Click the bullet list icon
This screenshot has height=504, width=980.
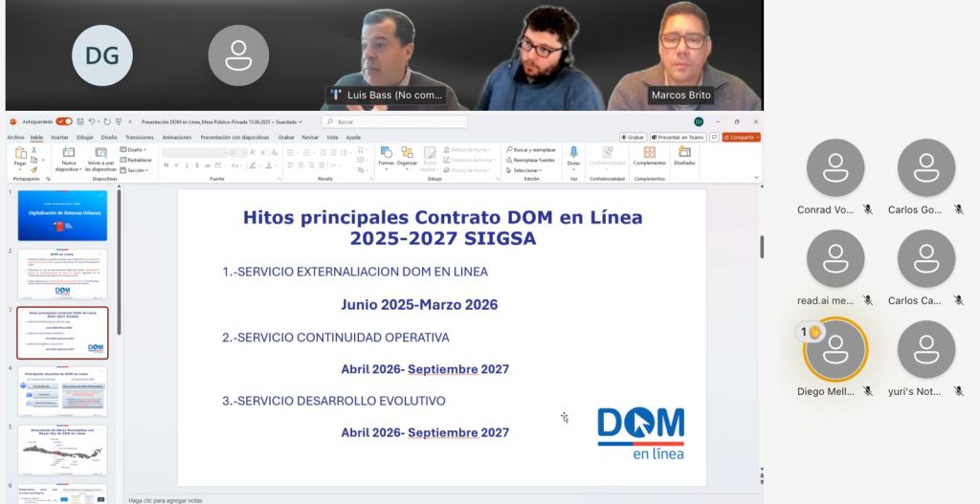(x=290, y=152)
